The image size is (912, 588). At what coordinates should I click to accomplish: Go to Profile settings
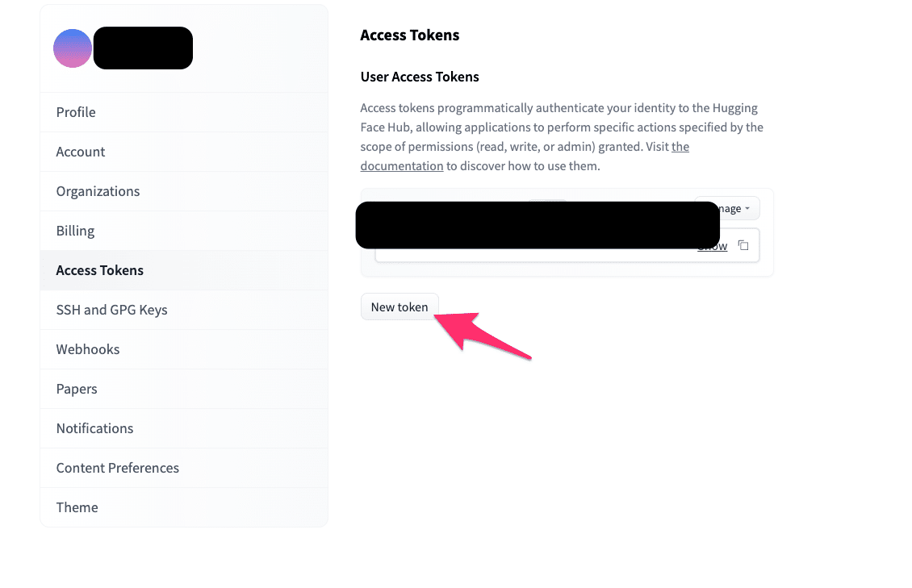(184, 112)
